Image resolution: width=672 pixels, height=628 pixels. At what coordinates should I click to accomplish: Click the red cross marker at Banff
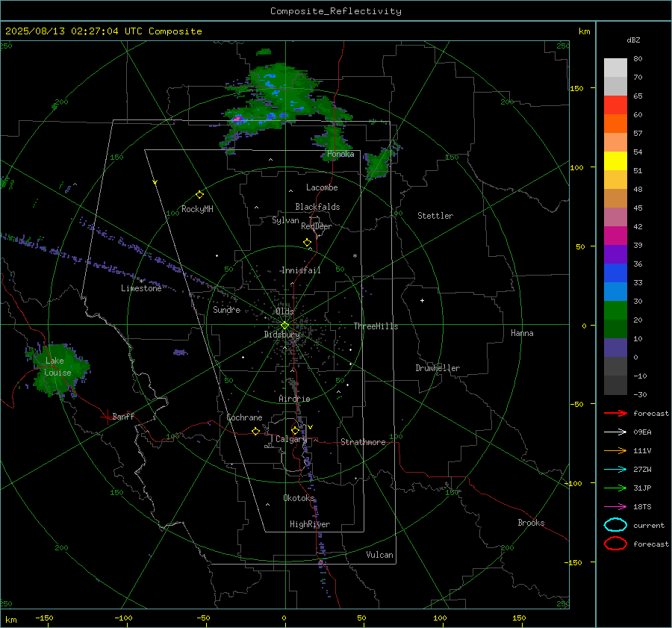tap(106, 417)
